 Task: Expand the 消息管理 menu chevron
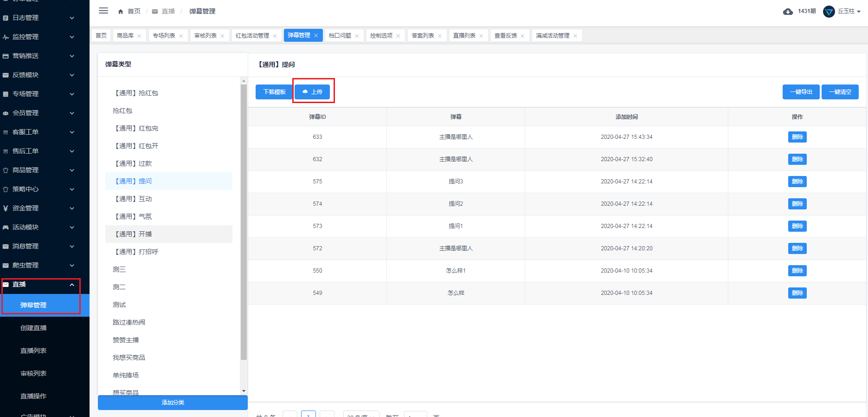(72, 247)
